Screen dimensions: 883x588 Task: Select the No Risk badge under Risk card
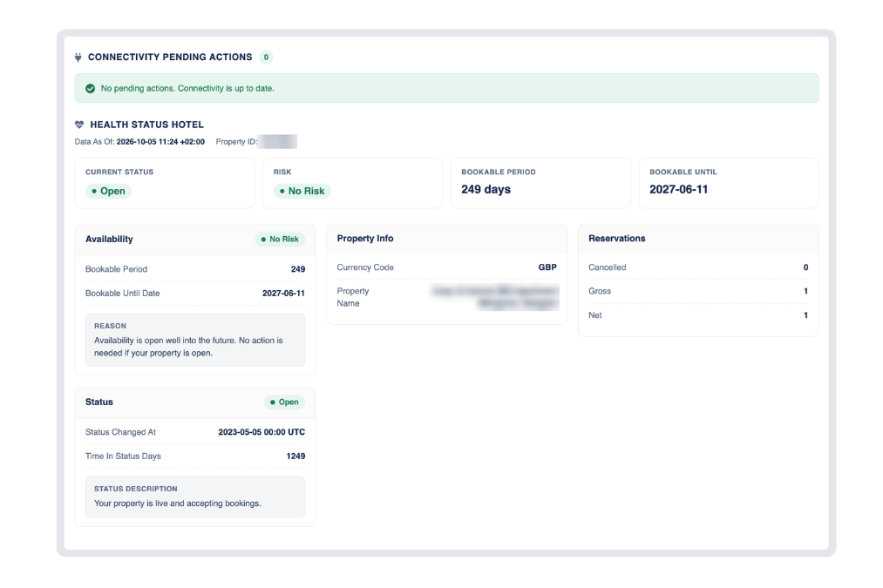point(302,192)
